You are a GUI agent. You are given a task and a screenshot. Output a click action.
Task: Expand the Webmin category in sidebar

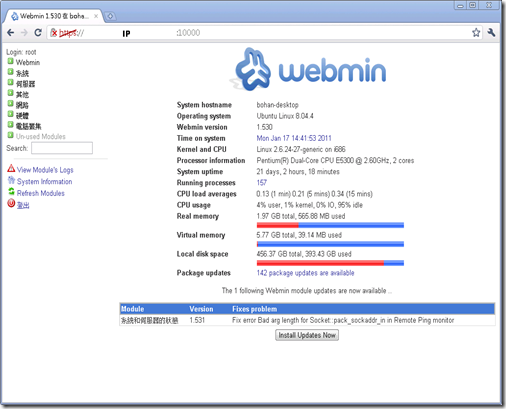point(10,61)
